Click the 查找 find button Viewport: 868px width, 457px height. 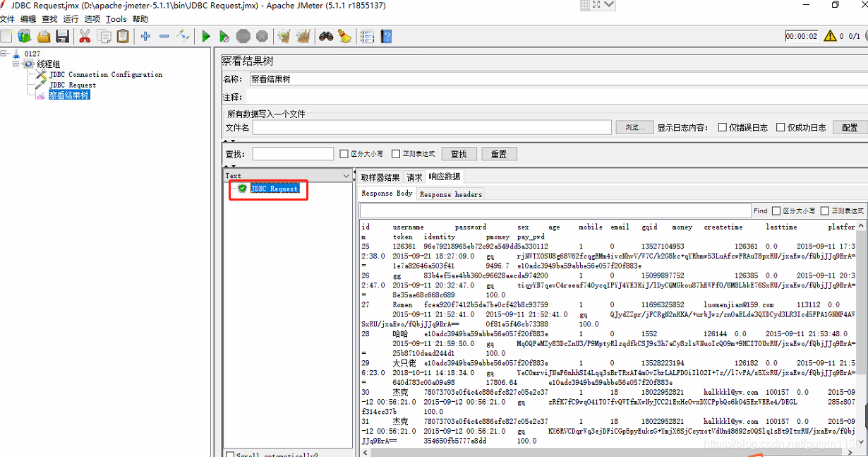pos(458,153)
